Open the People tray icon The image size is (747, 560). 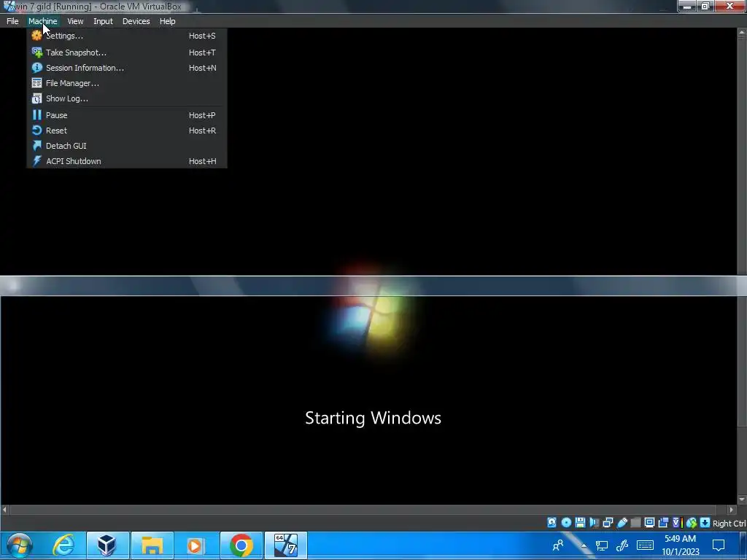point(558,545)
